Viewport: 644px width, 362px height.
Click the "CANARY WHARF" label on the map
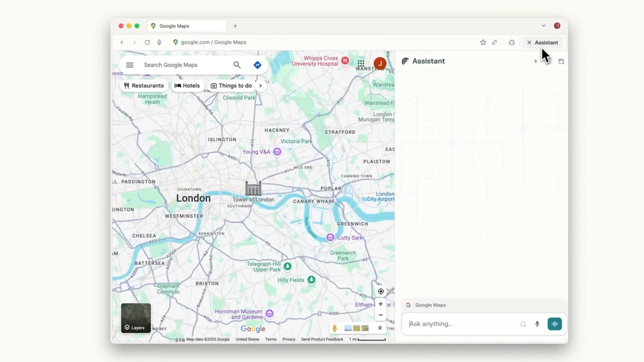[x=314, y=202]
